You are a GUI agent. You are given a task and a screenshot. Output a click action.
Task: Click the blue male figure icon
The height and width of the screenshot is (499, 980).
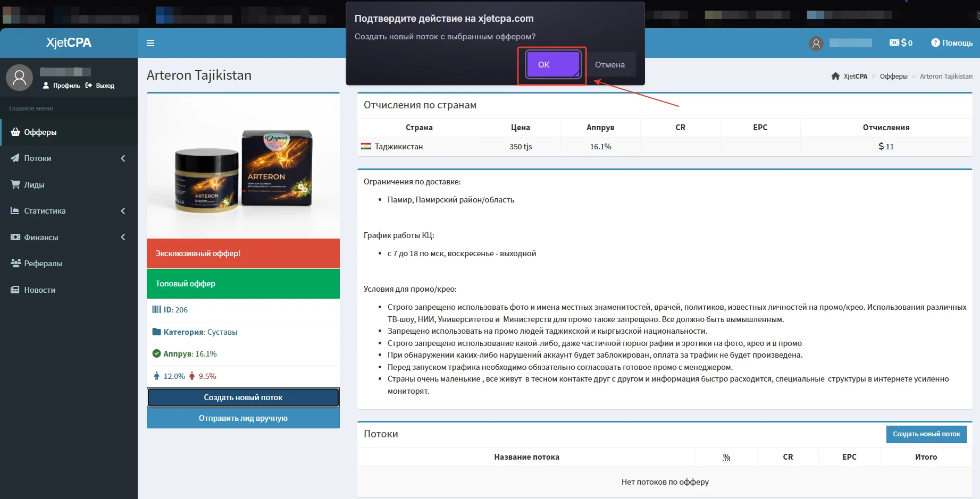tap(156, 376)
